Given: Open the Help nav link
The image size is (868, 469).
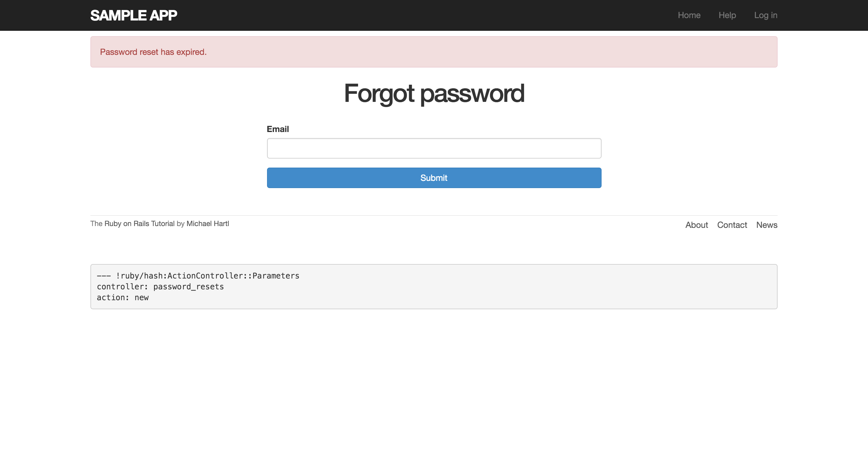Looking at the screenshot, I should click(x=727, y=15).
